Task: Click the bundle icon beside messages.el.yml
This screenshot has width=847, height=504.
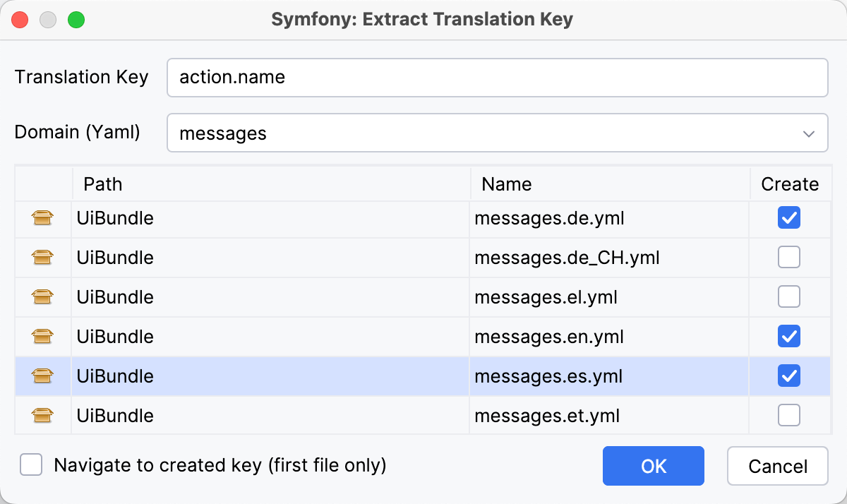Action: click(x=42, y=296)
